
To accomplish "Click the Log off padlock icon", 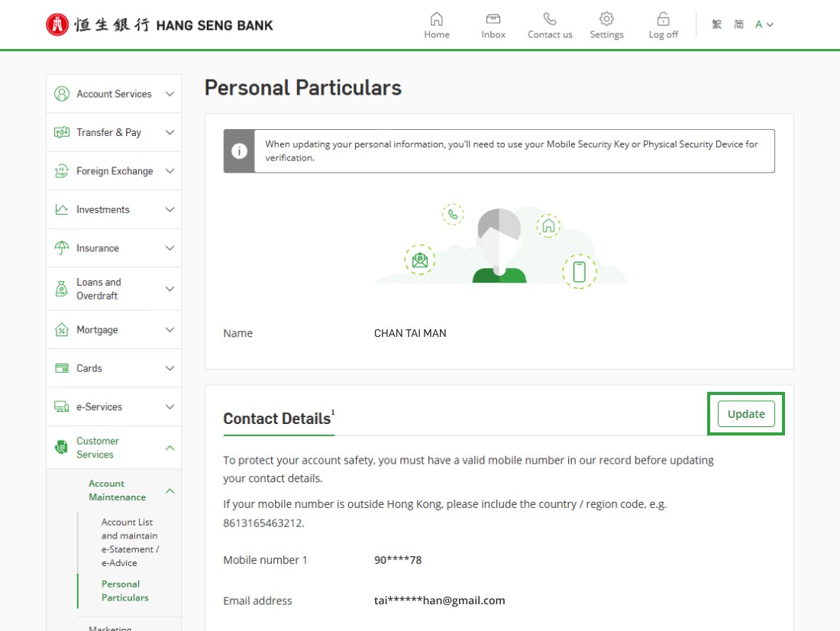I will [x=663, y=19].
